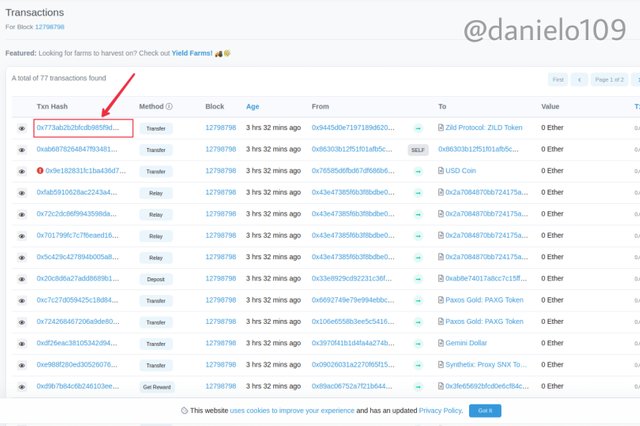This screenshot has height=426, width=640.
Task: Click the eye icon in the 0xe988f280ed30526076 row
Action: (22, 366)
